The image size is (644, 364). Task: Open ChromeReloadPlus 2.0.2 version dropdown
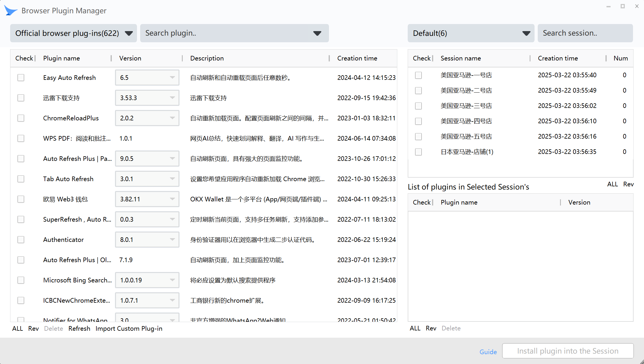pos(147,118)
